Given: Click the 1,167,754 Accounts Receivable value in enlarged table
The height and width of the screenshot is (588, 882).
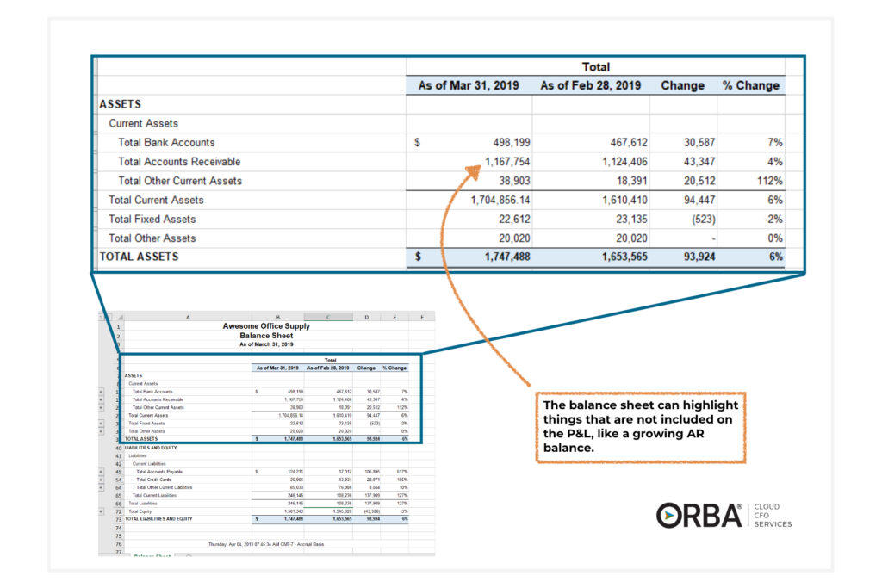Looking at the screenshot, I should tap(506, 162).
